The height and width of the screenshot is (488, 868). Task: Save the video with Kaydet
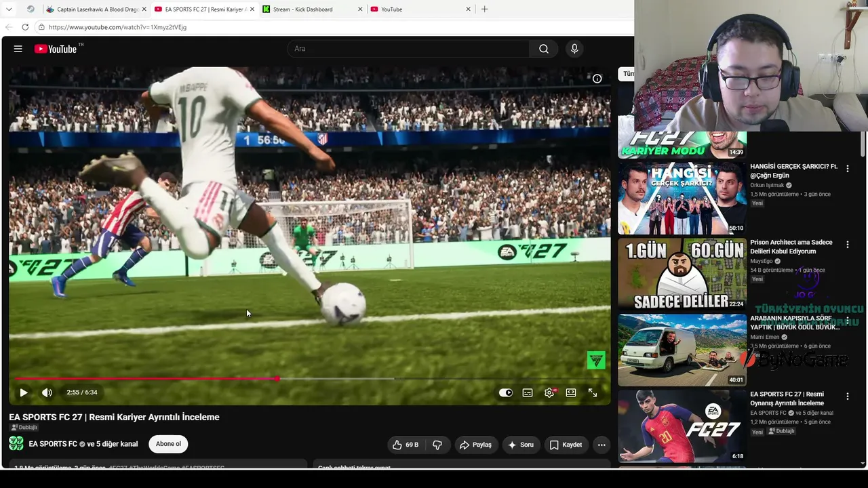point(566,445)
